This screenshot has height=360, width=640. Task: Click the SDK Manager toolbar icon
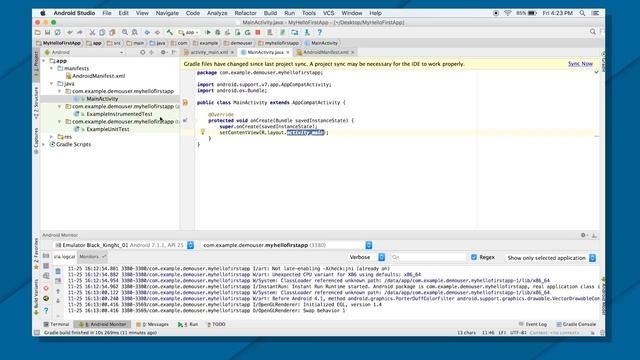point(307,32)
